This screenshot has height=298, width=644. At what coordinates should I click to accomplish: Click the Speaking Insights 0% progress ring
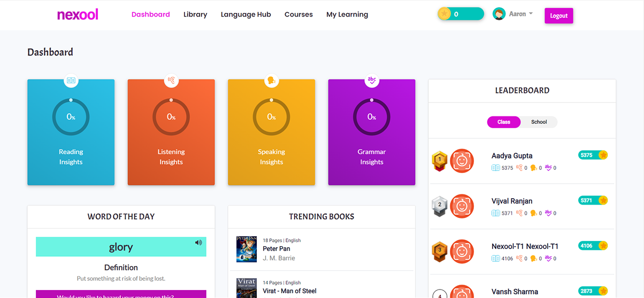pos(271,117)
